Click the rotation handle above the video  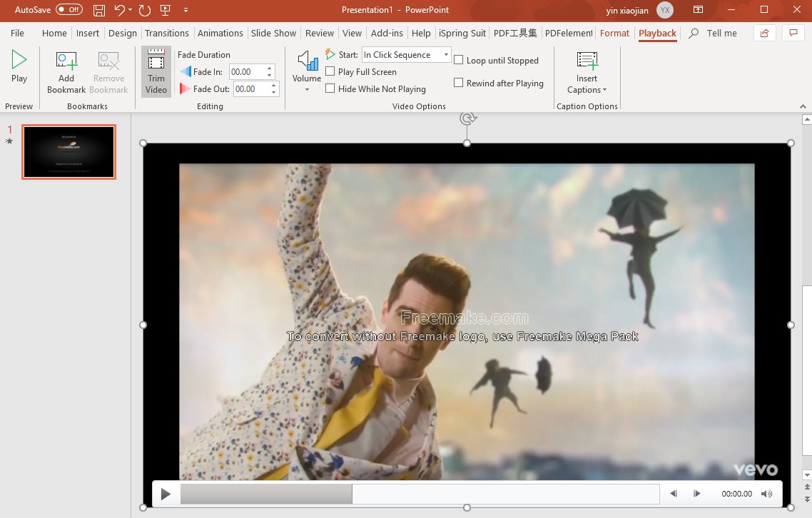coord(467,118)
